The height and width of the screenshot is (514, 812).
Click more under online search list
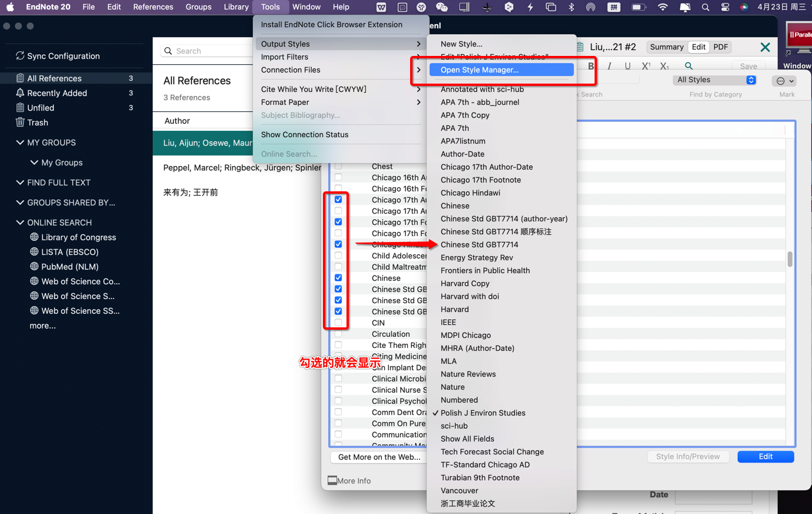(42, 326)
